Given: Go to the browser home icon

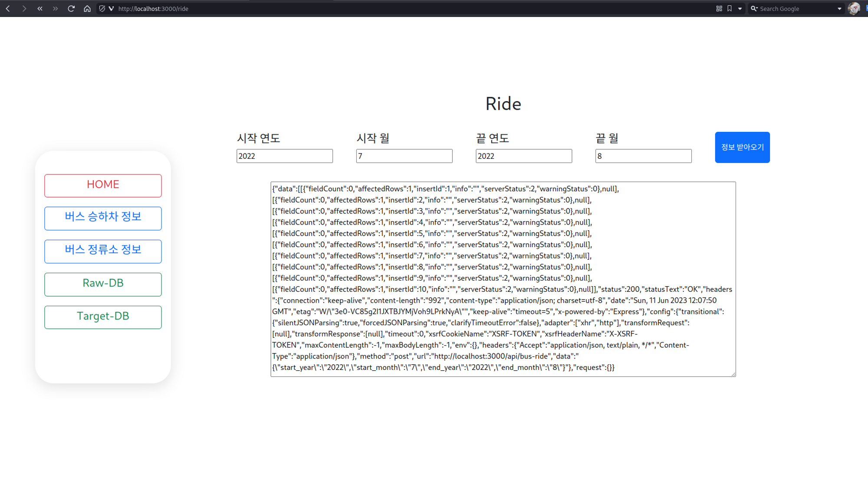Looking at the screenshot, I should coord(87,9).
